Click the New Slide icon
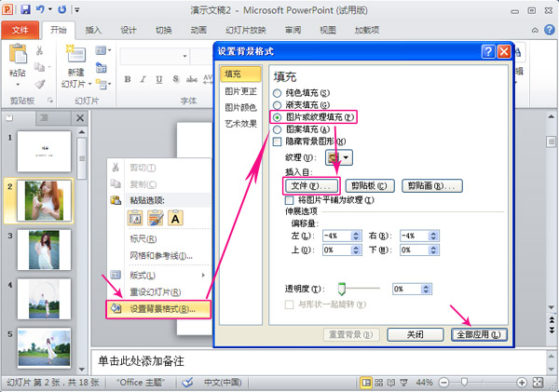Image resolution: width=559 pixels, height=392 pixels. (x=75, y=53)
